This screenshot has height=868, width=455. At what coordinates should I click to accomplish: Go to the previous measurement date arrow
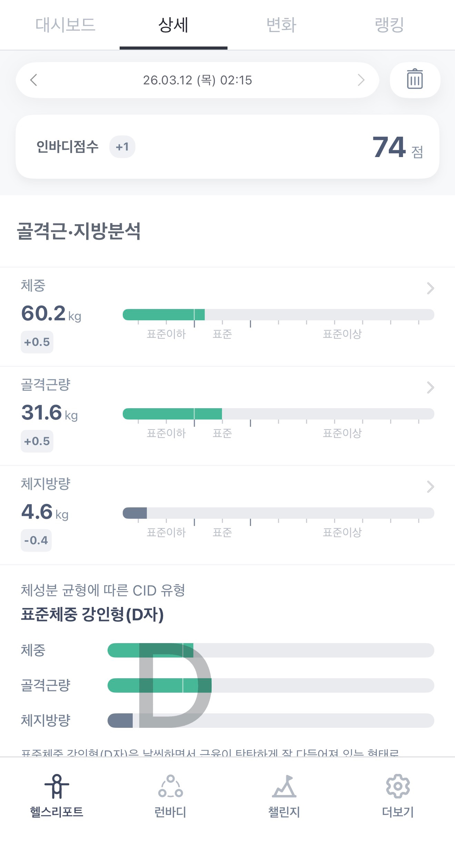click(34, 80)
